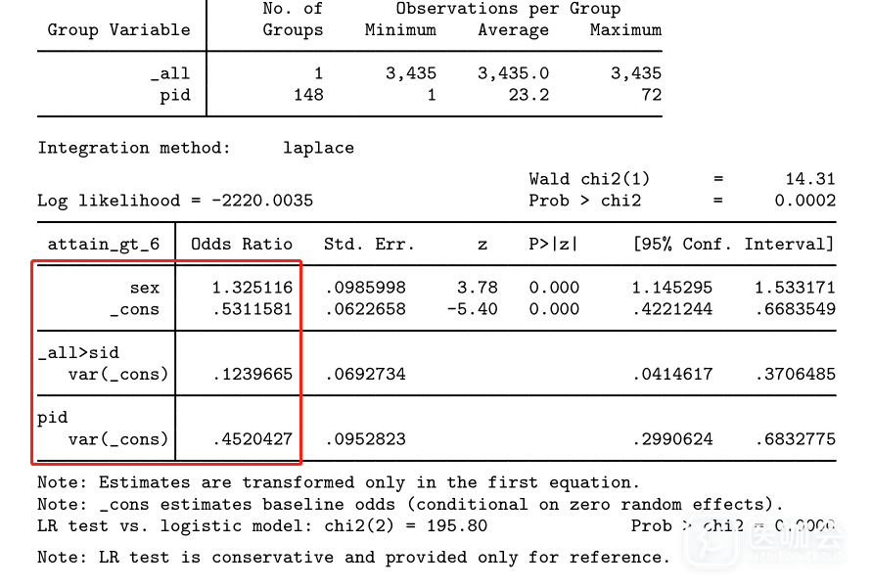Select the _cons odds ratio .5311581
Viewport: 872px width, 588px height.
point(252,309)
